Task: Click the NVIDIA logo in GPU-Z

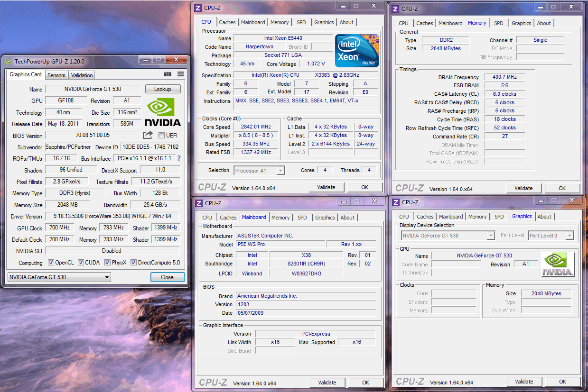Action: click(162, 112)
